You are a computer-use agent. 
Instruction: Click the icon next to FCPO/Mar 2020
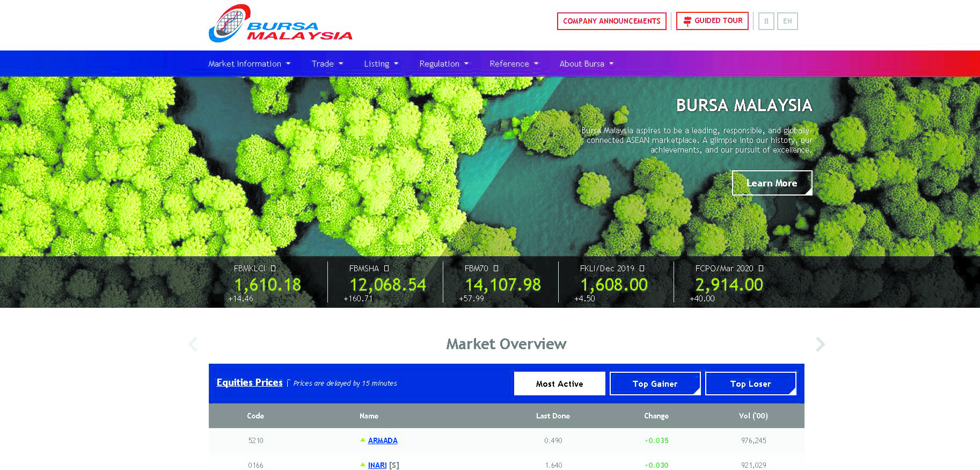761,268
